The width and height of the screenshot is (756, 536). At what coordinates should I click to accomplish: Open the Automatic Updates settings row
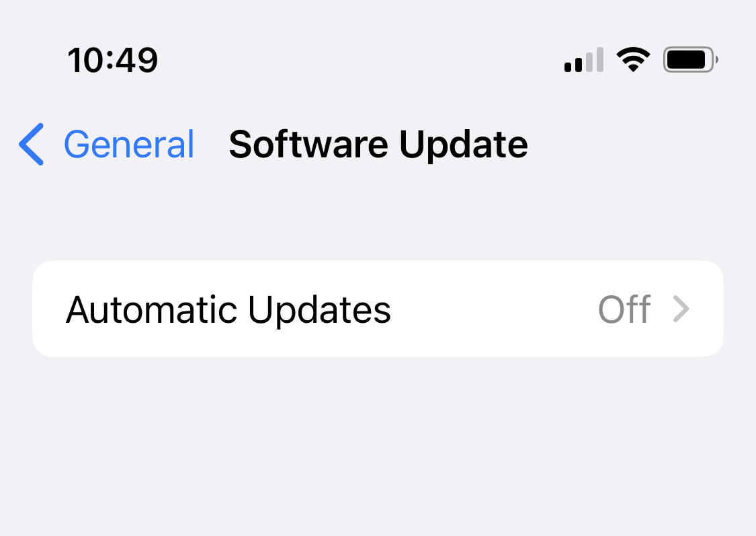(x=378, y=309)
